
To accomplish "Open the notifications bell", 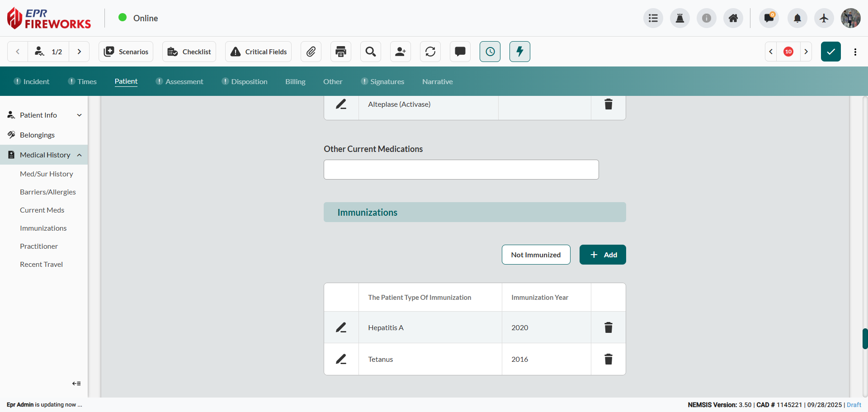I will (x=797, y=18).
